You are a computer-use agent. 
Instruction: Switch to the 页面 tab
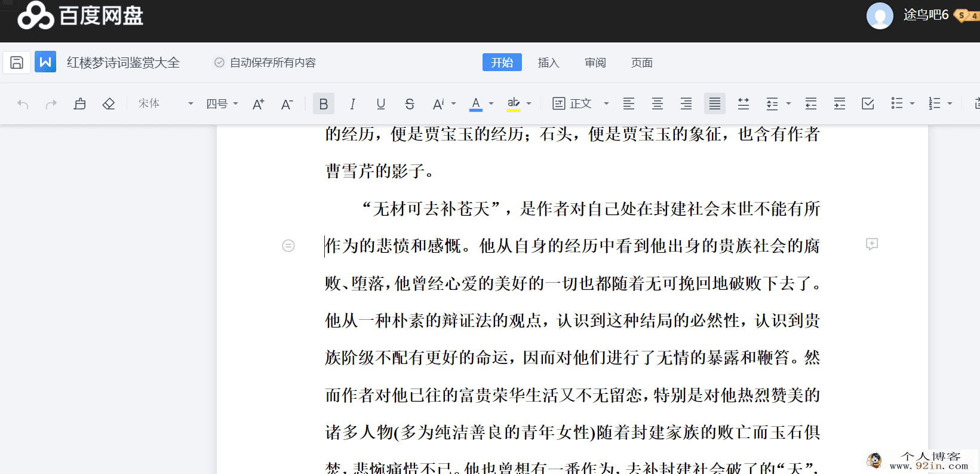tap(642, 62)
